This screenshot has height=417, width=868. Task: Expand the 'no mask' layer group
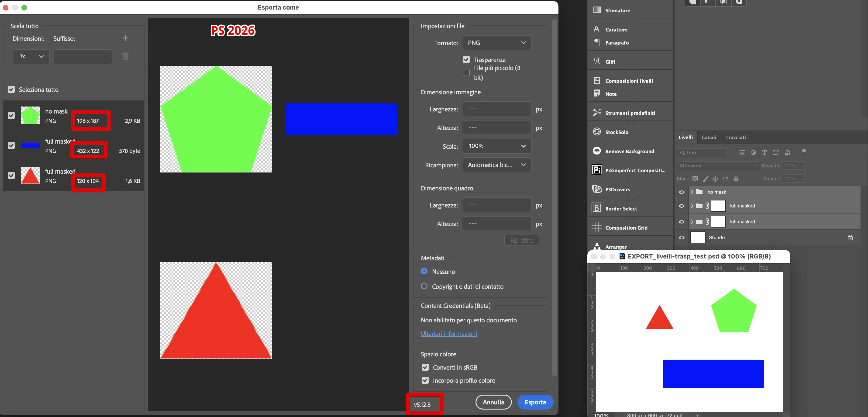pos(692,192)
